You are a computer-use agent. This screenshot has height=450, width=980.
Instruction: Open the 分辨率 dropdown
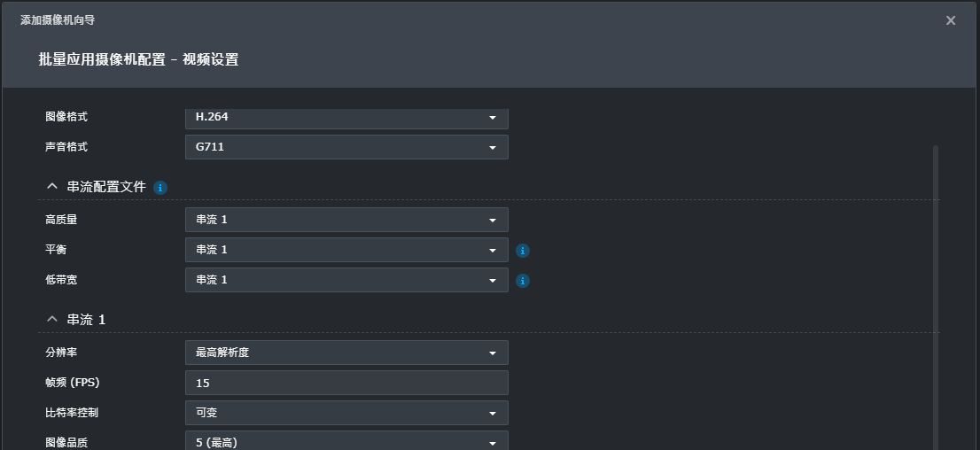point(346,353)
